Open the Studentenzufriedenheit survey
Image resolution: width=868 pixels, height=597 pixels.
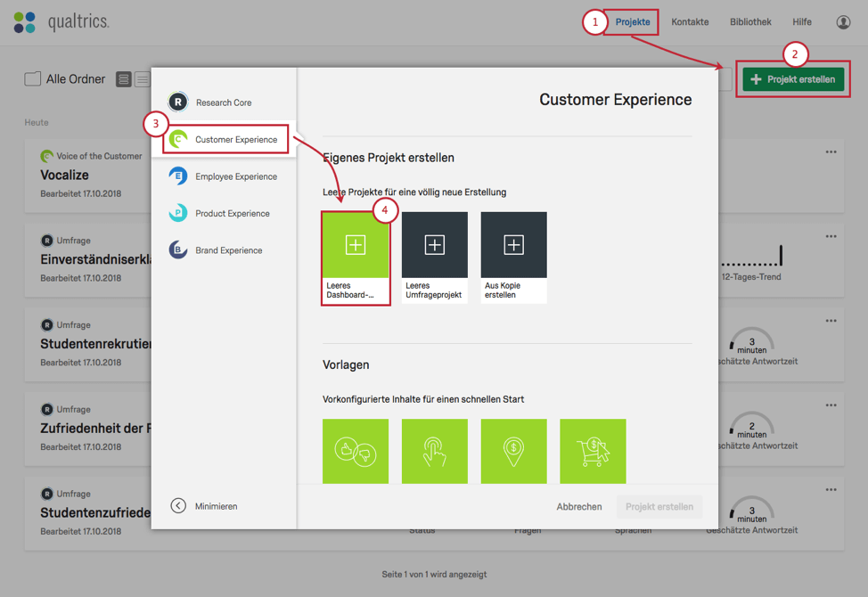click(95, 513)
